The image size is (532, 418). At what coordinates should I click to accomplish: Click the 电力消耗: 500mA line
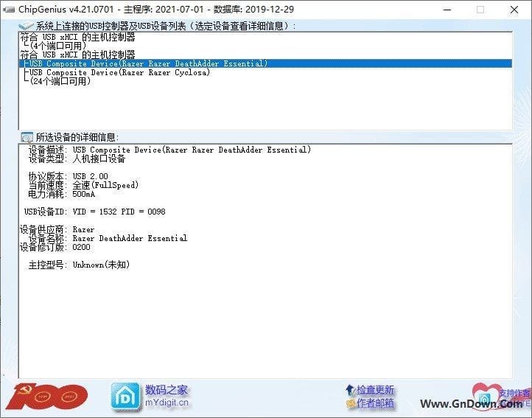62,194
